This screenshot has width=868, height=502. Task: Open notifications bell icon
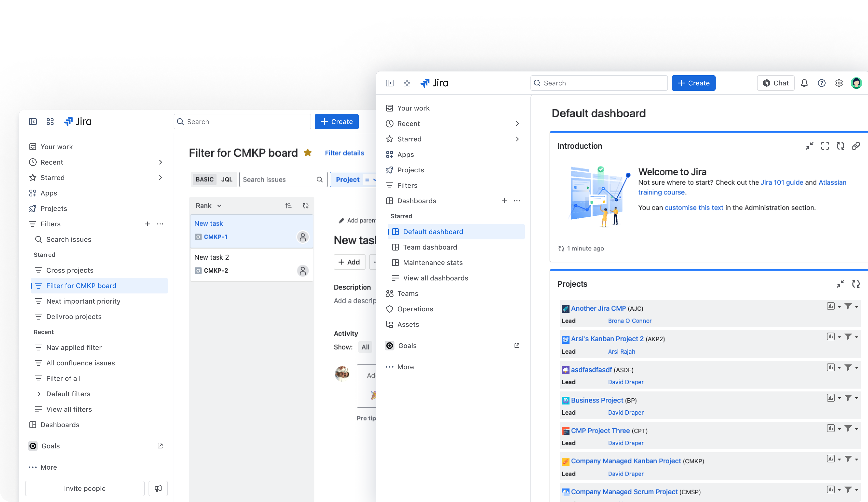coord(804,83)
